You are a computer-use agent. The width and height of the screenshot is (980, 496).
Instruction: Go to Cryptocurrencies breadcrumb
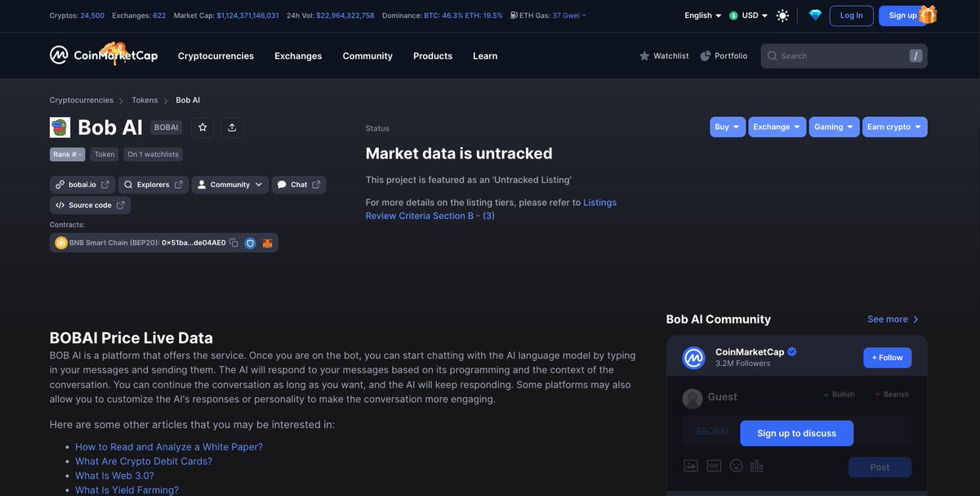[82, 101]
